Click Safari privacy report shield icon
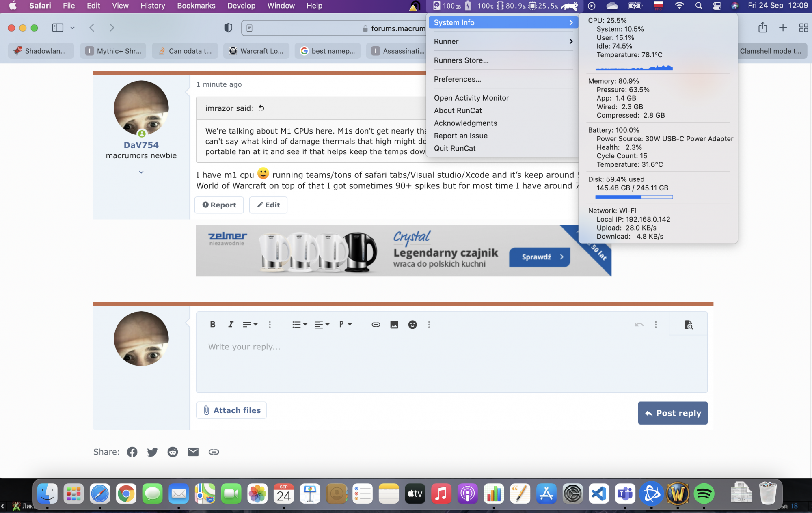The height and width of the screenshot is (513, 812). [x=228, y=28]
